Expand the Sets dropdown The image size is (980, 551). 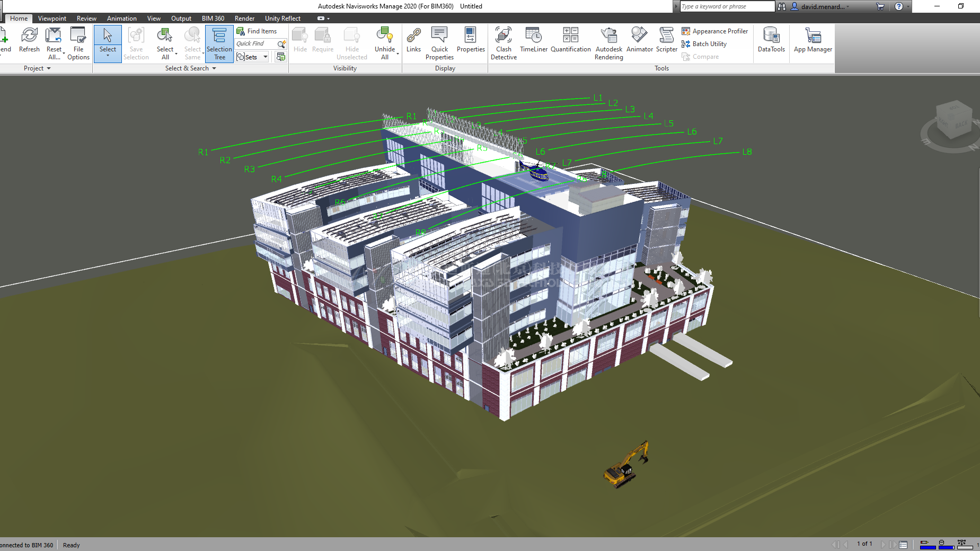click(266, 57)
